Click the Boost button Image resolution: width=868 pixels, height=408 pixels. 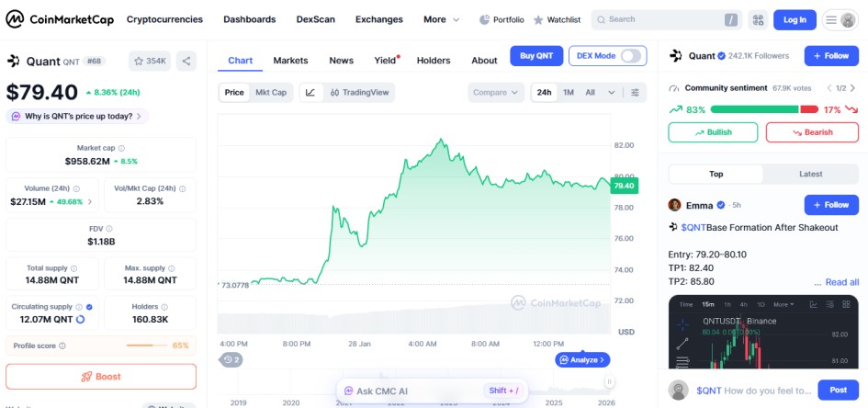pos(101,377)
